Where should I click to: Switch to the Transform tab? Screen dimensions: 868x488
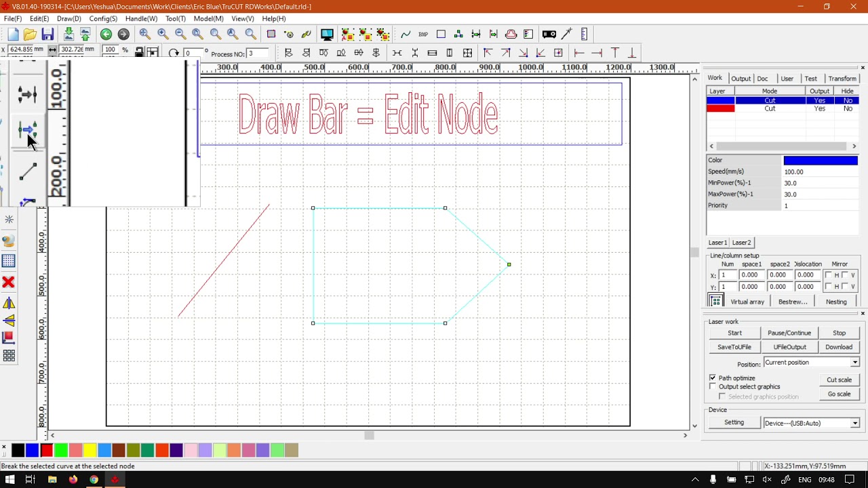click(842, 79)
